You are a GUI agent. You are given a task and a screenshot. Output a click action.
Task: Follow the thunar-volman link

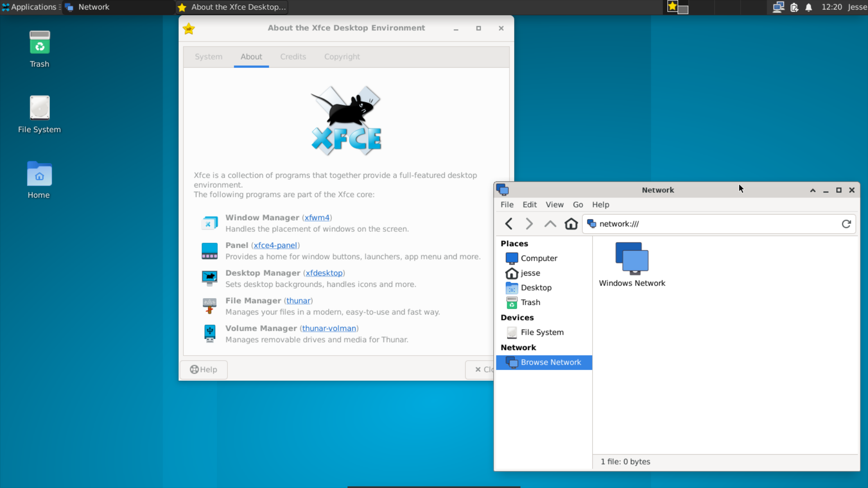pos(329,328)
